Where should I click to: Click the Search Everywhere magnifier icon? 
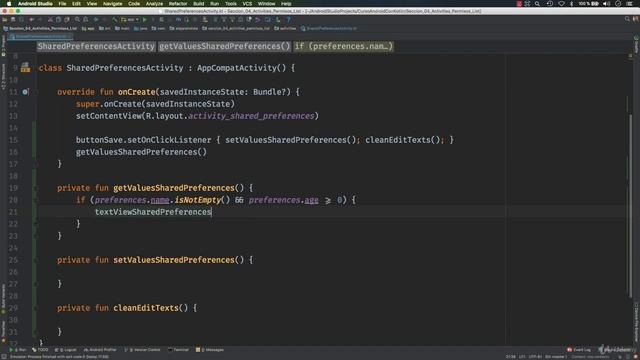[627, 19]
